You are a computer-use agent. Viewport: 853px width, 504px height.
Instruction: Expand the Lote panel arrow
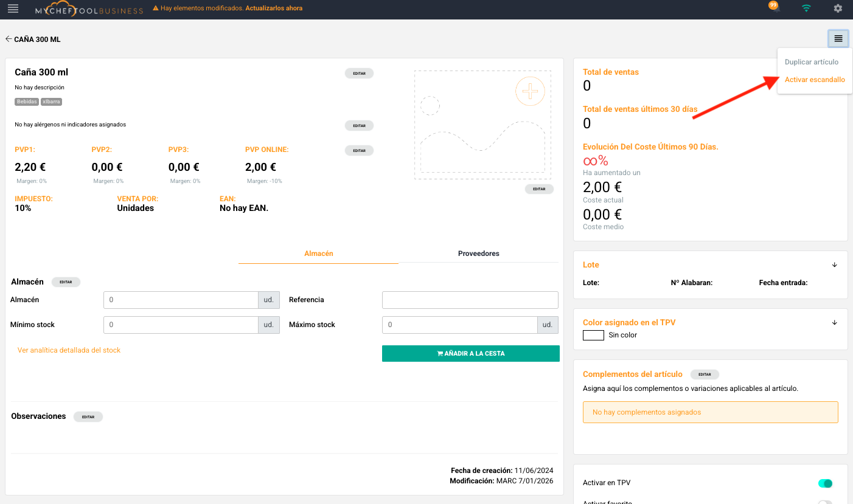point(834,265)
